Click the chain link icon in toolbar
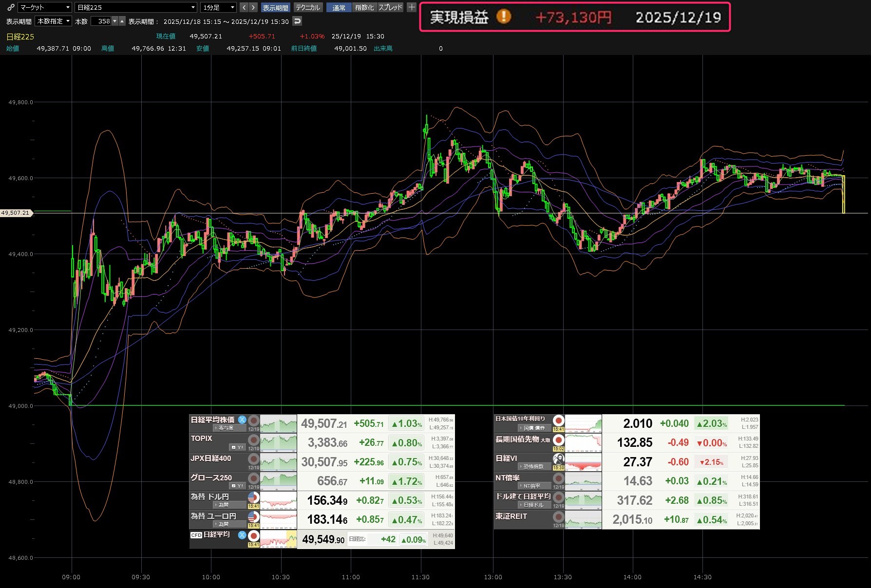The height and width of the screenshot is (588, 871). (11, 7)
